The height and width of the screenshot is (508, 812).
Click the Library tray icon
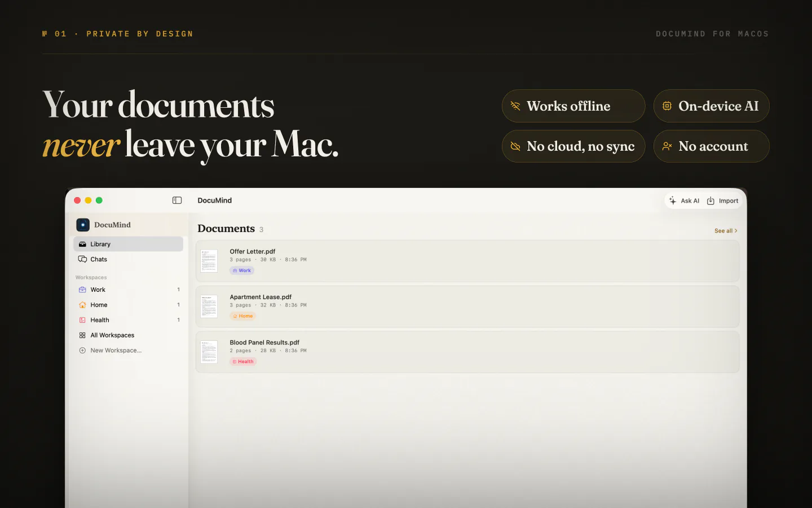tap(82, 244)
